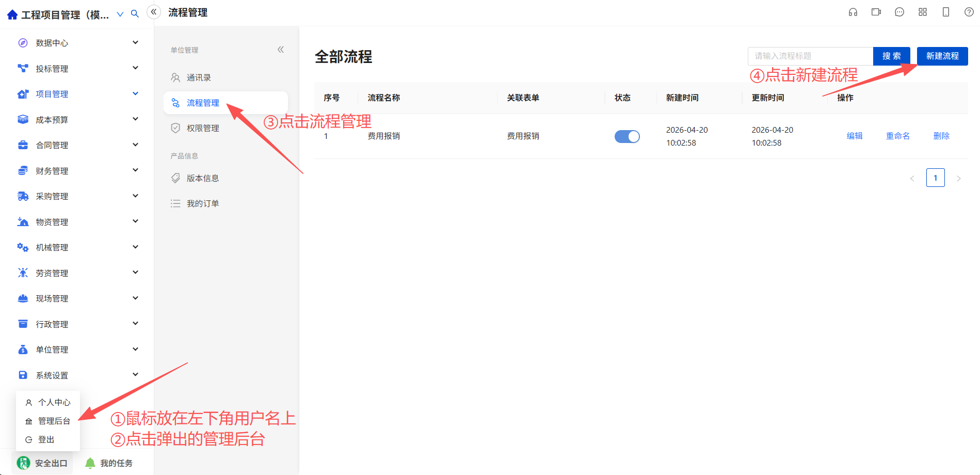Viewport: 980px width, 475px height.
Task: Click the headset support icon
Action: pos(853,12)
